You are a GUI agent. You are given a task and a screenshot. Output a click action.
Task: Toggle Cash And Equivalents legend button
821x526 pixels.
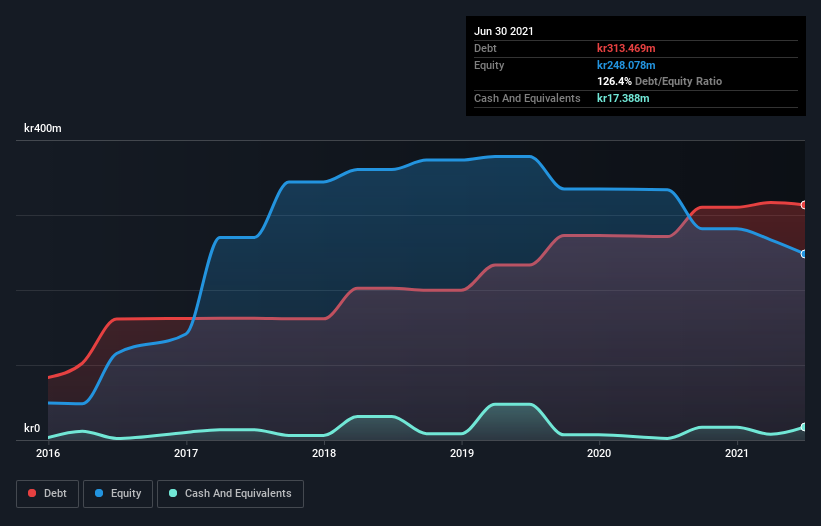point(230,494)
